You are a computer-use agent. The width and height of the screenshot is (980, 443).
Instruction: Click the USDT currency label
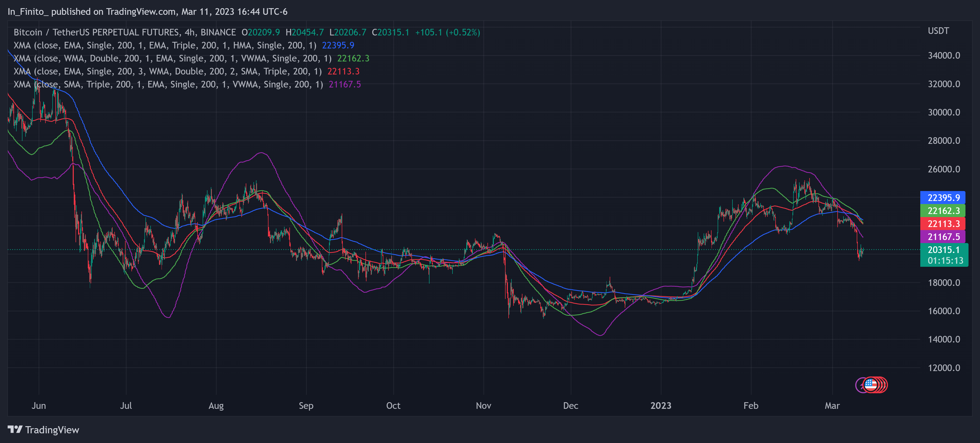point(938,31)
